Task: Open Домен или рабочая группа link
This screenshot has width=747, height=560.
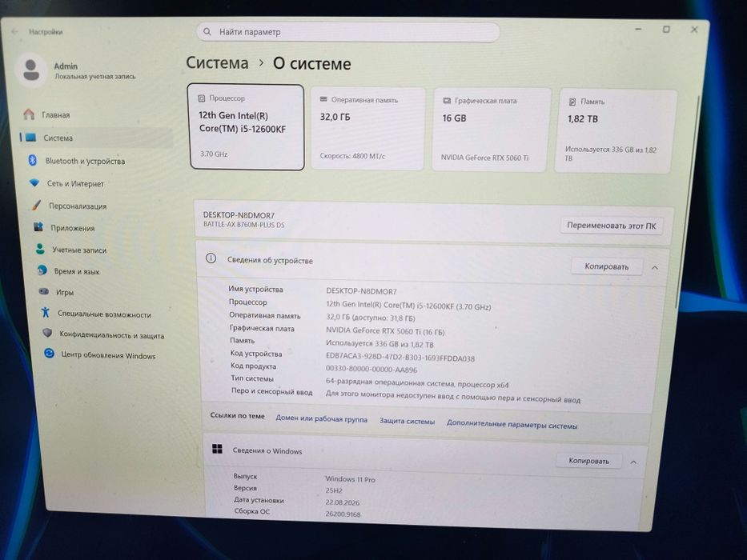Action: (322, 419)
